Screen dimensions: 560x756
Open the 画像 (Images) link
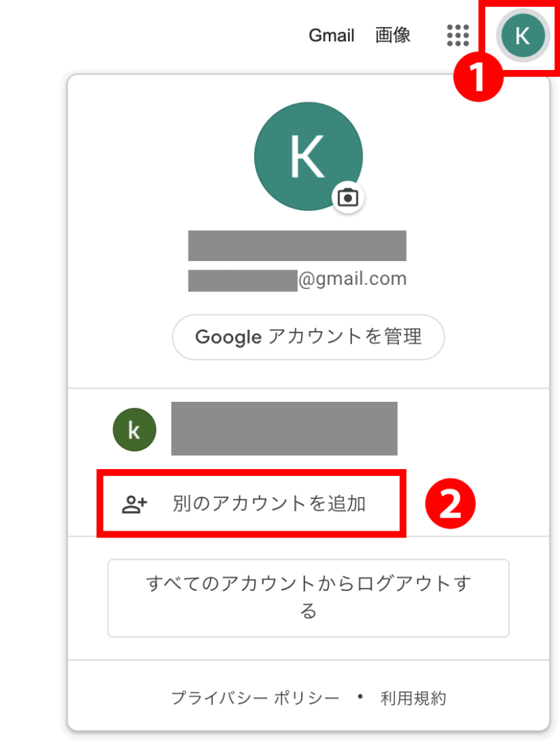[393, 35]
